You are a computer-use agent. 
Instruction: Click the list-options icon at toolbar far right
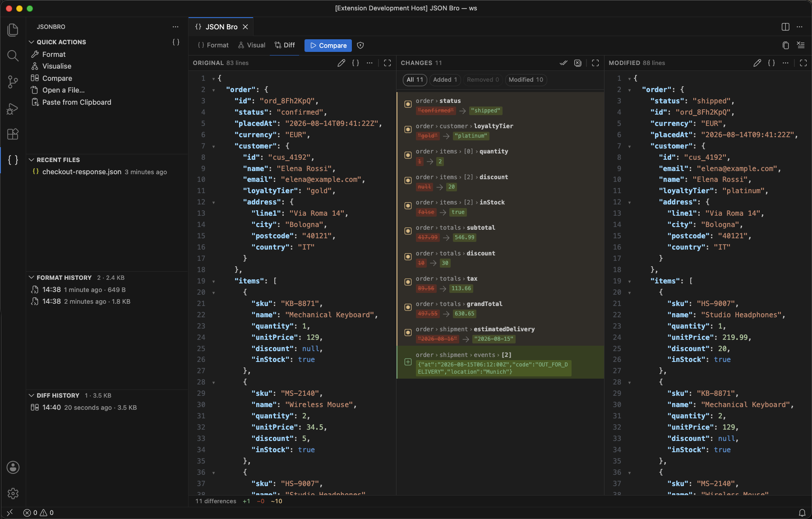[800, 45]
